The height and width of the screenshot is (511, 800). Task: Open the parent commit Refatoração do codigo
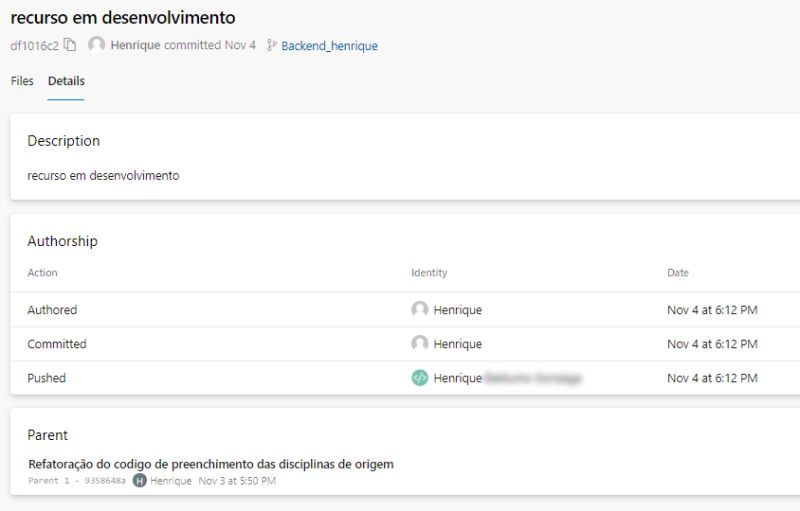point(211,464)
